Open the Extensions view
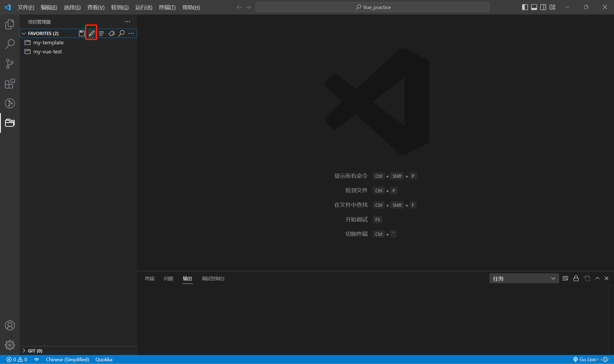Viewport: 614px width, 364px height. coord(10,84)
